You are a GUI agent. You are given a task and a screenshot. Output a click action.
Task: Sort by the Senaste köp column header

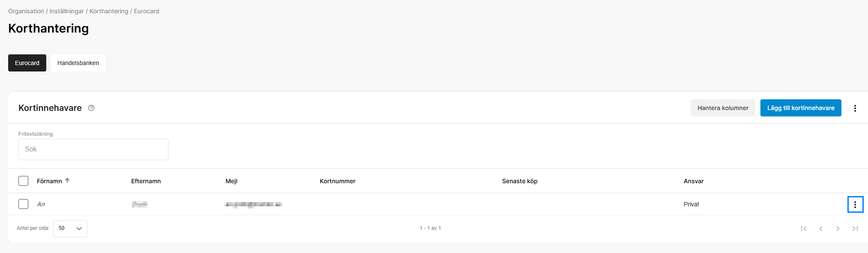pos(520,181)
